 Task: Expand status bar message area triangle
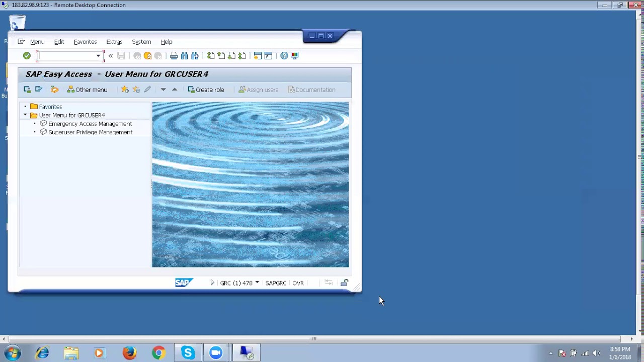coord(212,283)
